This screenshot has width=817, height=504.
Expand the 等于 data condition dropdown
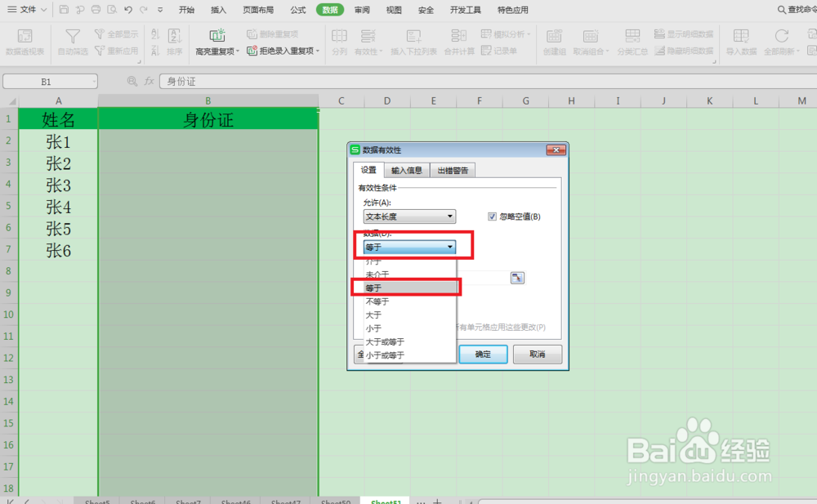450,246
